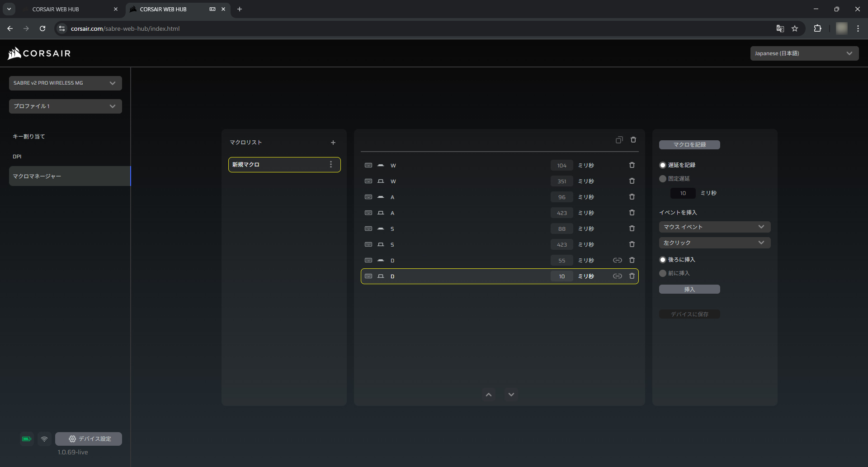Select マクロマネージャー in the sidebar
Image resolution: width=868 pixels, height=467 pixels.
[x=70, y=176]
